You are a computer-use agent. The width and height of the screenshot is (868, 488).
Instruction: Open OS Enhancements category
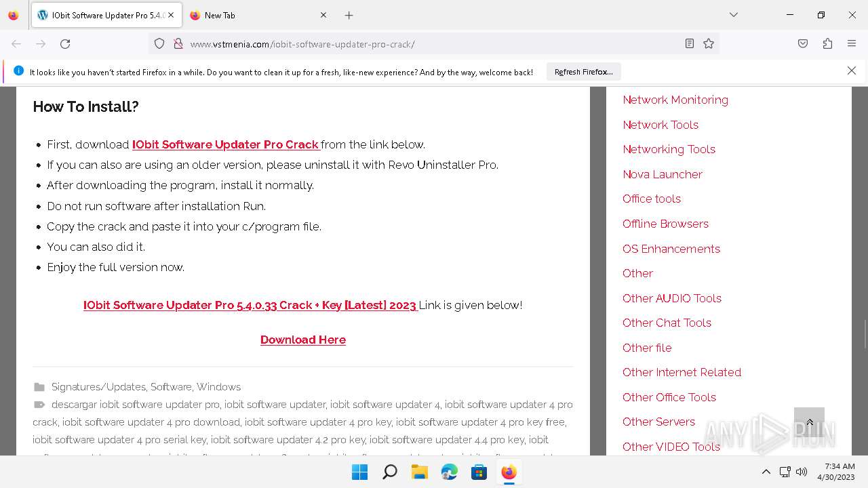[671, 249]
